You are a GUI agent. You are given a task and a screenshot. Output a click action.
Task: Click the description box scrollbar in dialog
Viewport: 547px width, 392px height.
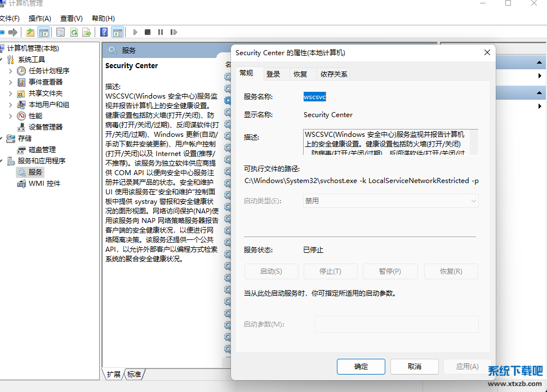pyautogui.click(x=473, y=142)
